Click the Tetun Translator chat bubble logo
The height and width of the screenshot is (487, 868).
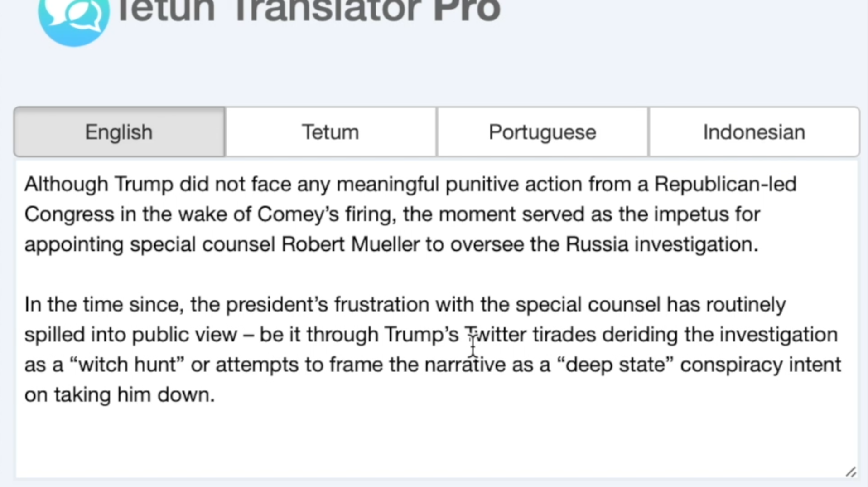tap(73, 20)
